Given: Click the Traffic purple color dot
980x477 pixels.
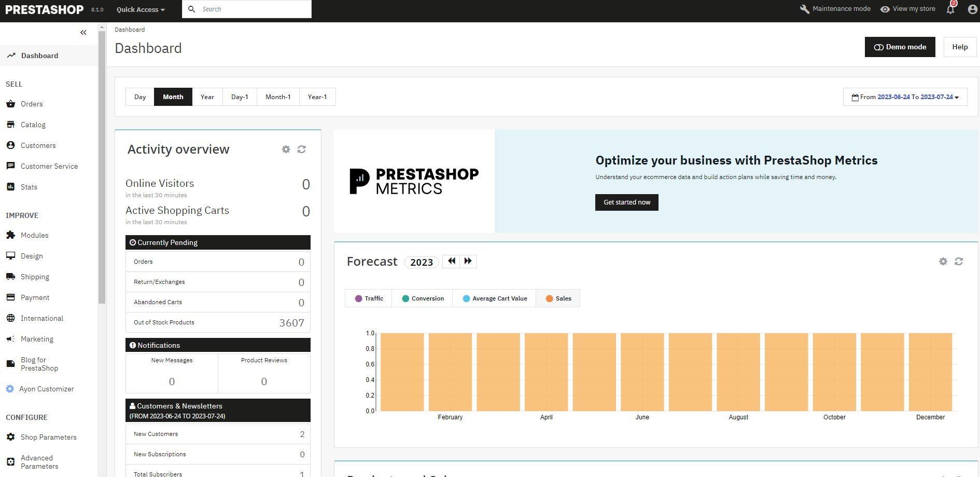Looking at the screenshot, I should 358,298.
